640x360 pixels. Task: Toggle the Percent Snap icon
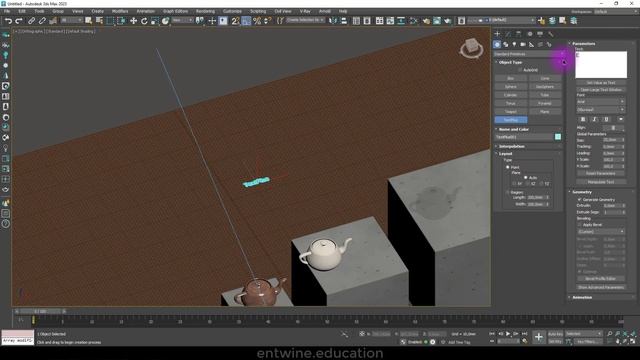(257, 21)
